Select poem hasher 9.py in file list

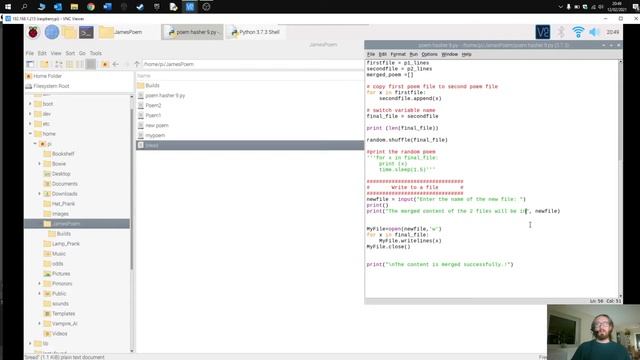point(165,96)
